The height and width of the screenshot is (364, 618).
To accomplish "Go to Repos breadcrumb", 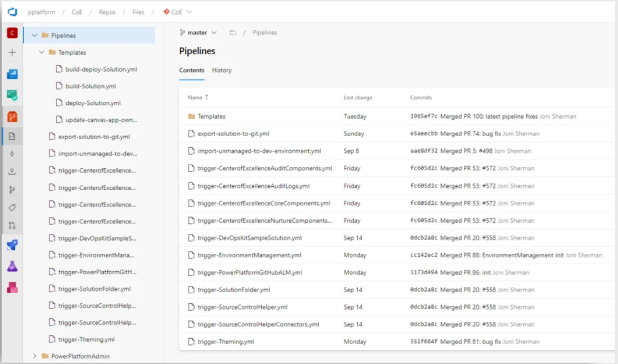I will pos(107,12).
